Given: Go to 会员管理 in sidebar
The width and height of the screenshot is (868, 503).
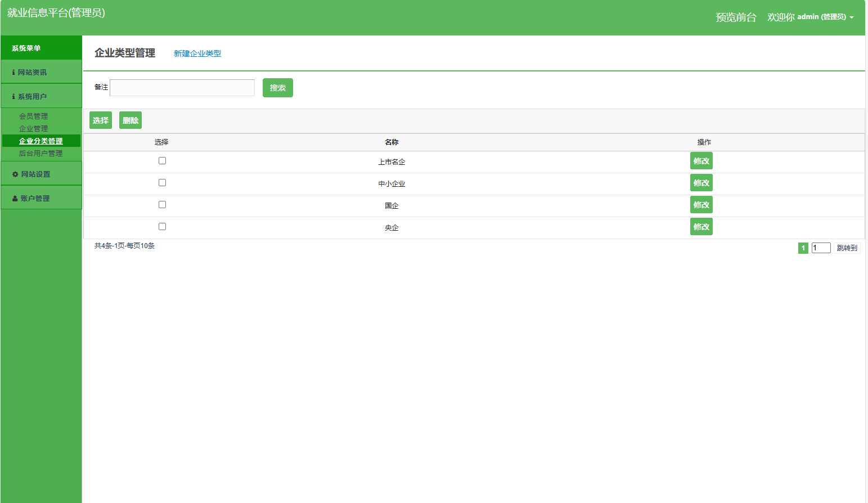Looking at the screenshot, I should [x=34, y=116].
